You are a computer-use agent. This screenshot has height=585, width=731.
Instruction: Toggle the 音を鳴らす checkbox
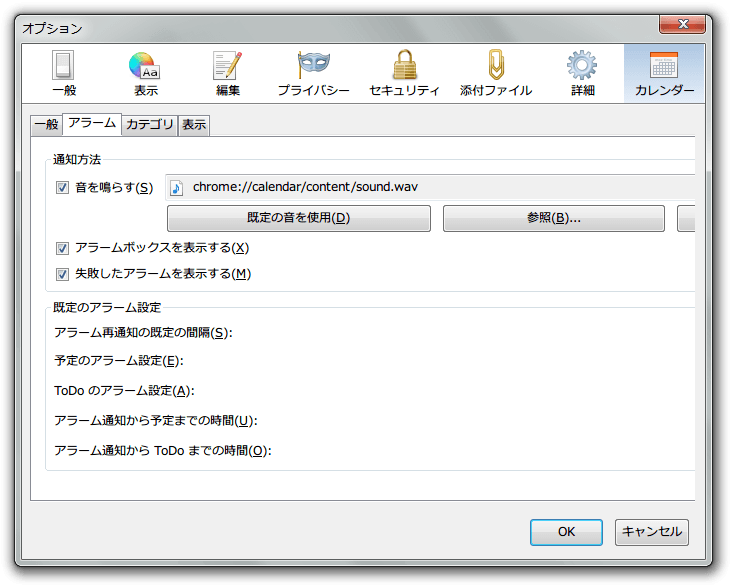tap(62, 187)
